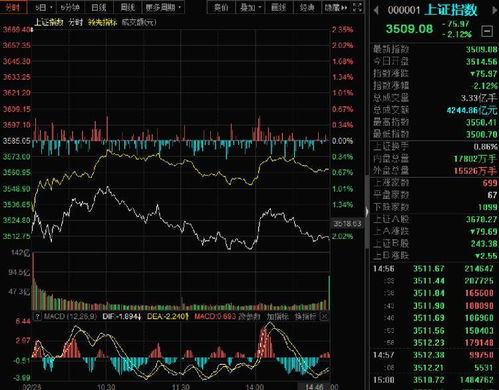Image resolution: width=499 pixels, height=390 pixels.
Task: Toggle fullscreen chart icon
Action: (357, 7)
